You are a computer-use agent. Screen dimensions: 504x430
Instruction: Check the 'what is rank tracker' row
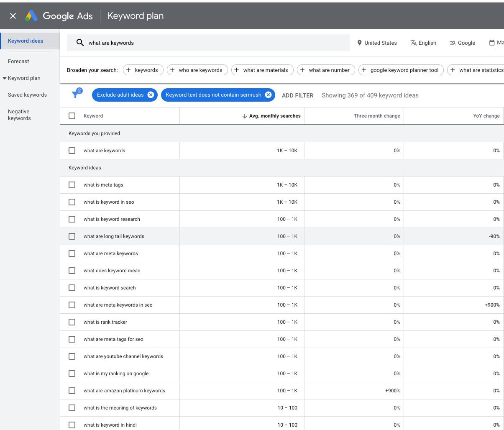point(72,322)
